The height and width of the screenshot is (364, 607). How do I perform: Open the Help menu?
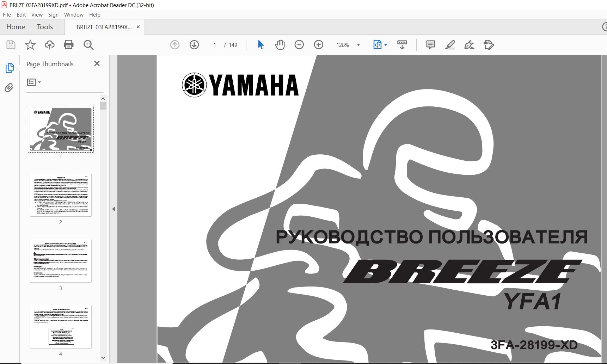95,14
